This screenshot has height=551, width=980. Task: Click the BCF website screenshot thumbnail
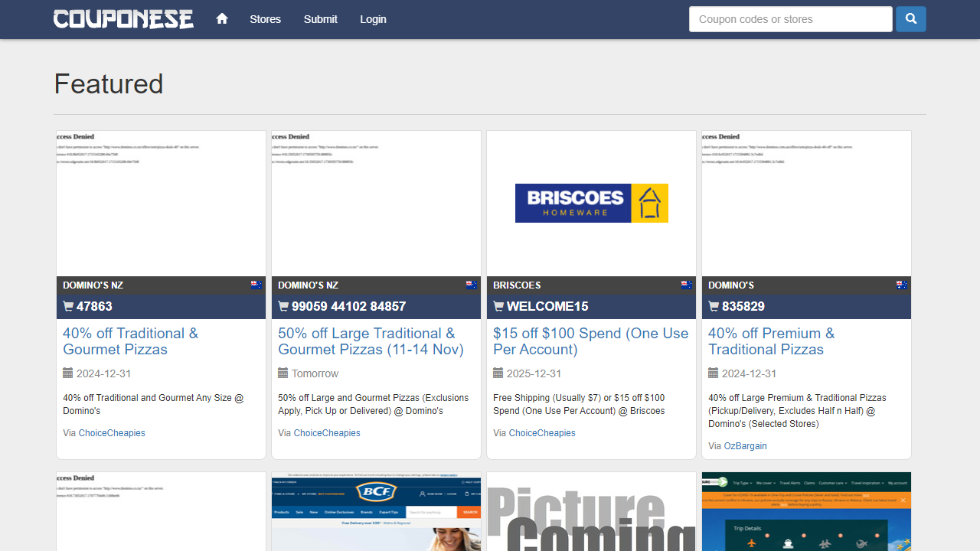(376, 511)
